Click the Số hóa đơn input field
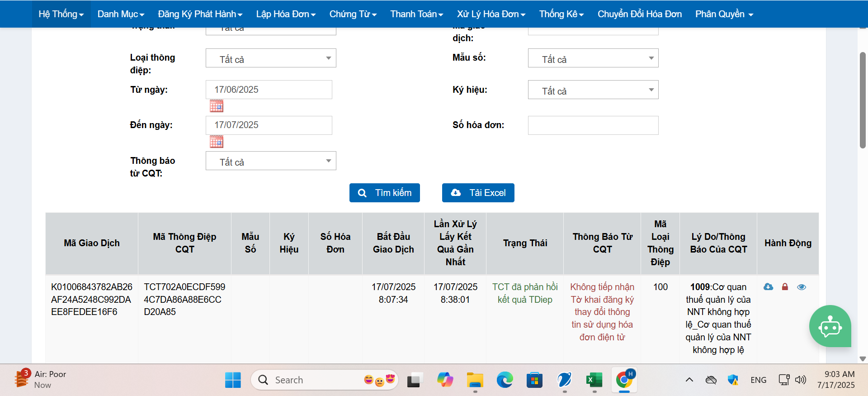The height and width of the screenshot is (396, 868). click(593, 125)
